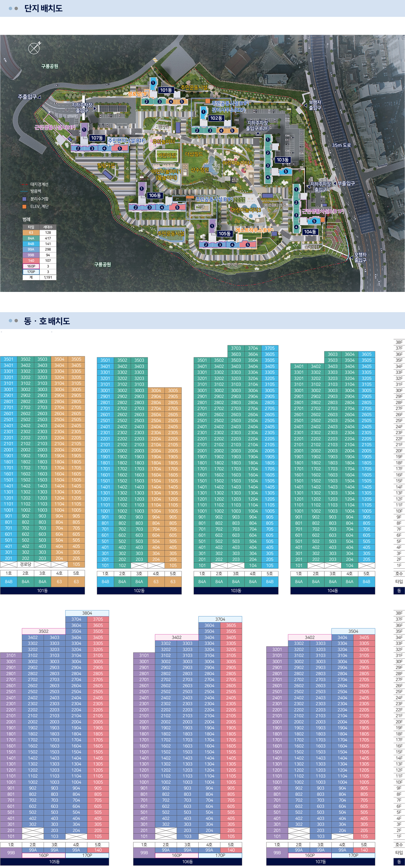Click penthouse unit 3504 in 107동 chart

click(x=353, y=631)
